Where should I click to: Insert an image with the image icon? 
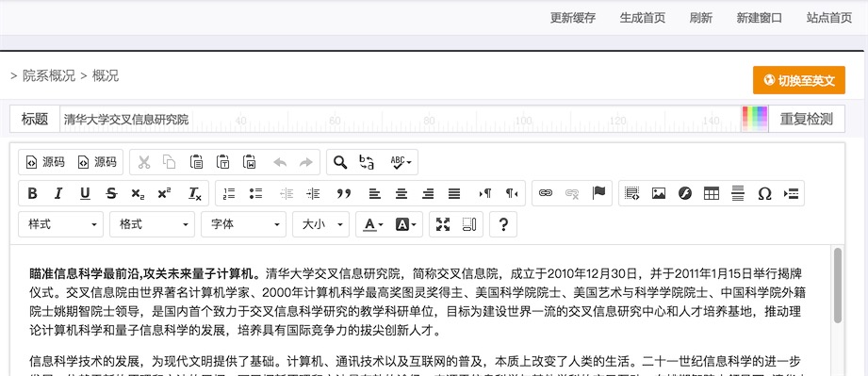click(658, 193)
